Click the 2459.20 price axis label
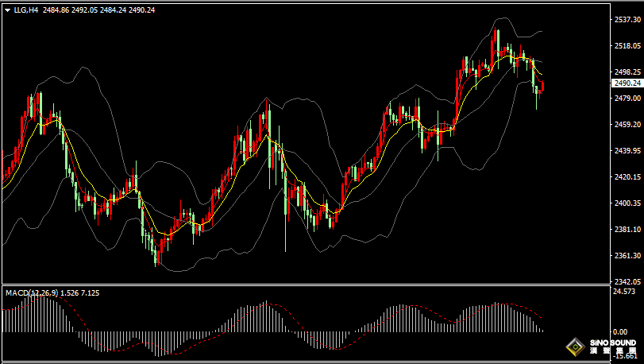Screen dimensions: 644x364 coord(627,125)
